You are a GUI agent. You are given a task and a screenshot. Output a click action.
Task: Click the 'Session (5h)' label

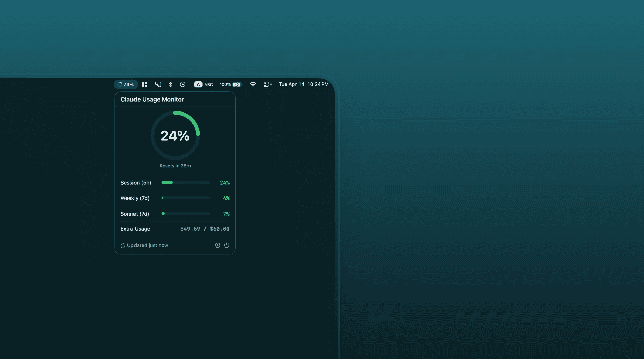point(136,183)
